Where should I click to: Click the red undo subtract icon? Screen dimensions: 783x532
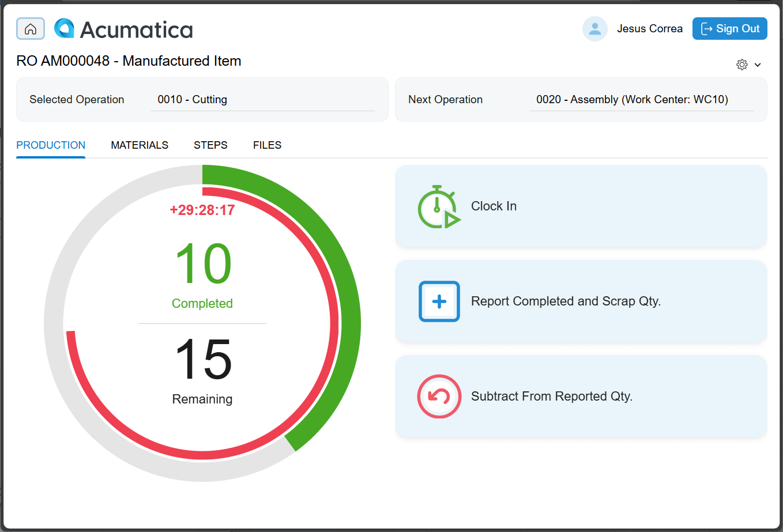tap(439, 397)
